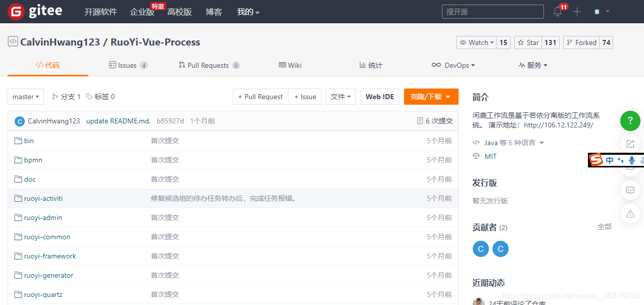
Task: Click commit hash b85927d
Action: click(170, 121)
